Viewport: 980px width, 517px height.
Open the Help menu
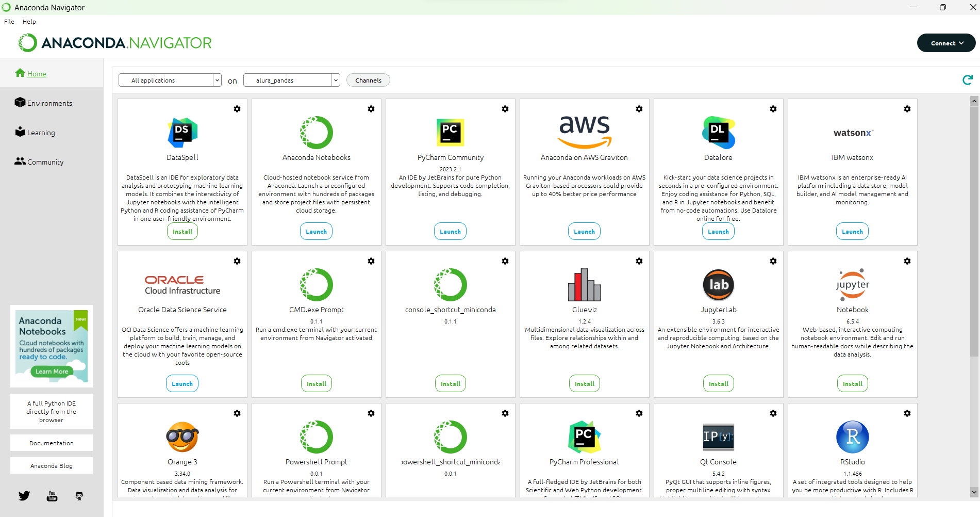point(29,22)
